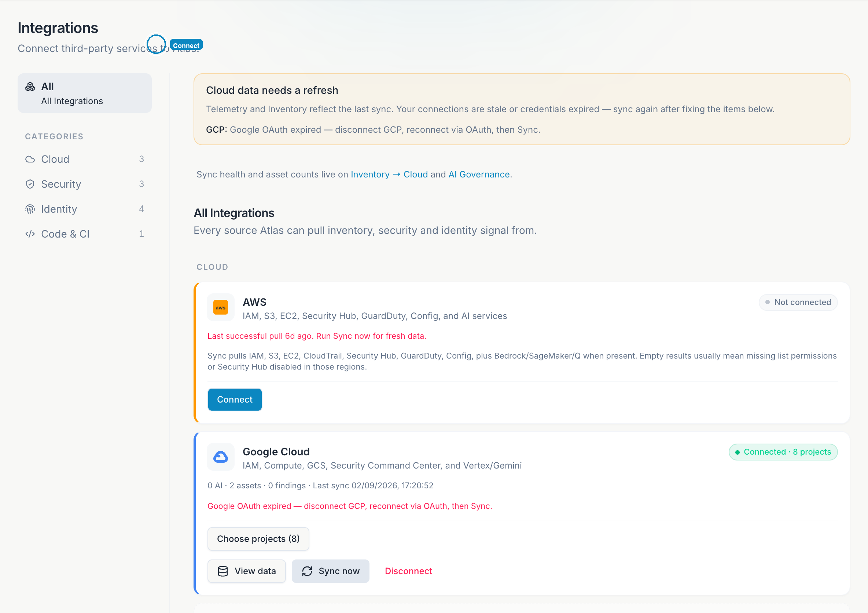Open the Security category

click(x=84, y=184)
